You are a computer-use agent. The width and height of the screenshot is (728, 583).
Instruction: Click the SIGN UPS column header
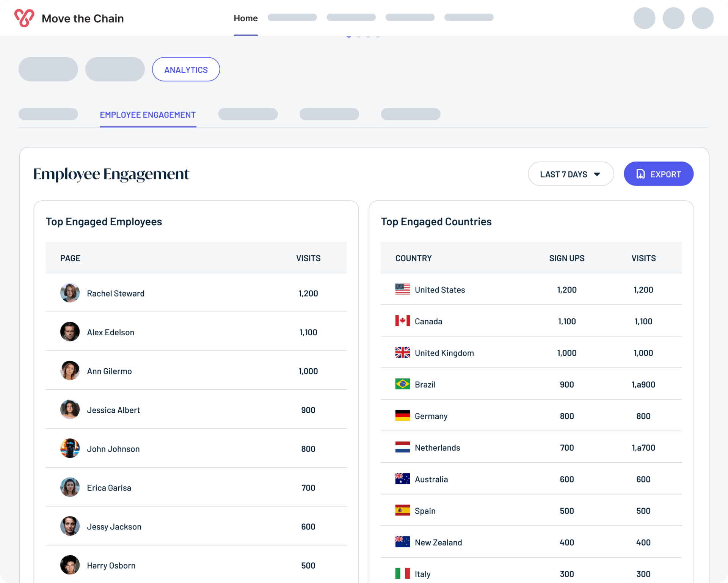(x=566, y=258)
